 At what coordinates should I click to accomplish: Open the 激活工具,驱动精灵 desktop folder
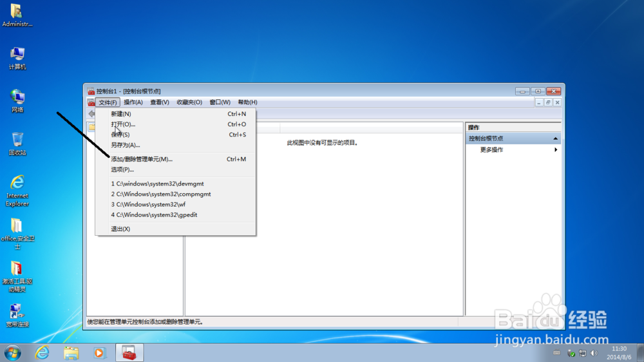17,277
